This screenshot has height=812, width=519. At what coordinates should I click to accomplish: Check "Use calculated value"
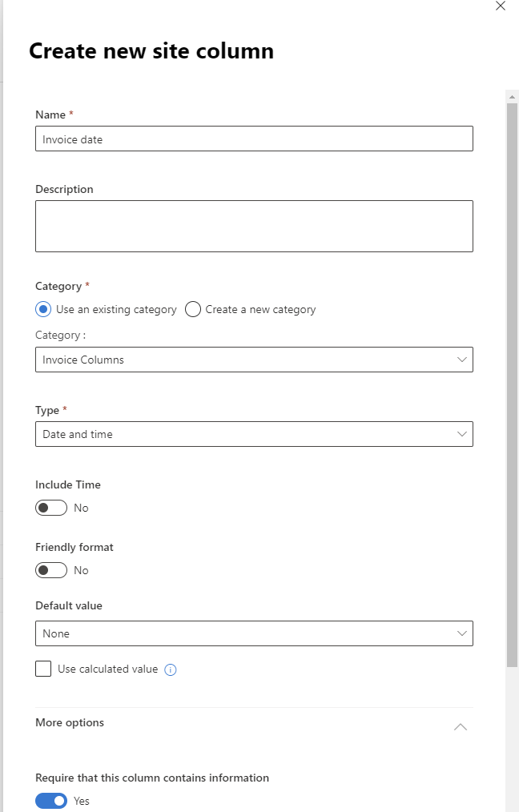43,669
